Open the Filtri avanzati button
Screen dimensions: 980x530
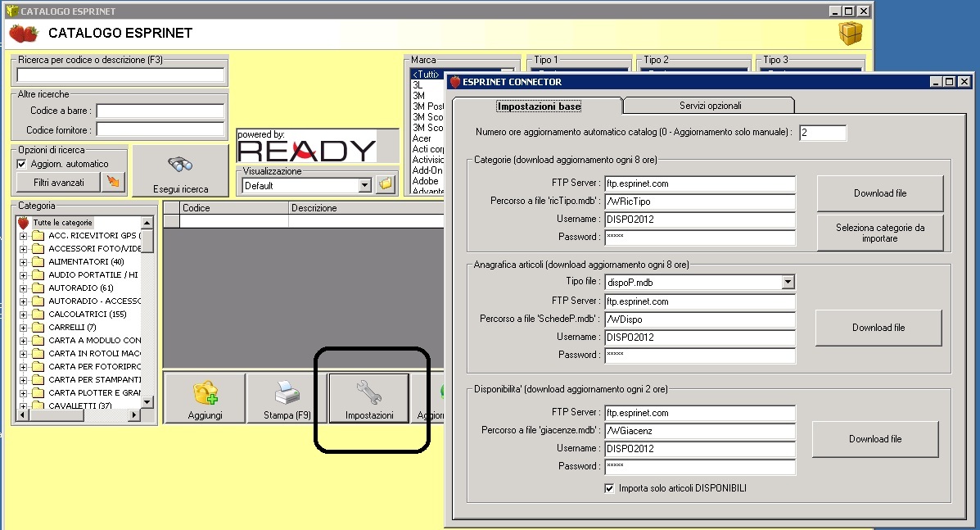(59, 182)
